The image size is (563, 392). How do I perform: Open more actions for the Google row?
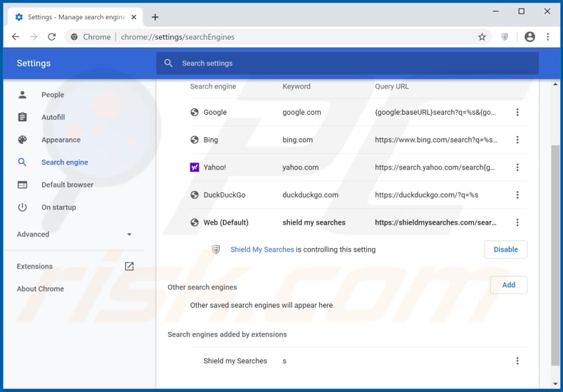coord(517,112)
